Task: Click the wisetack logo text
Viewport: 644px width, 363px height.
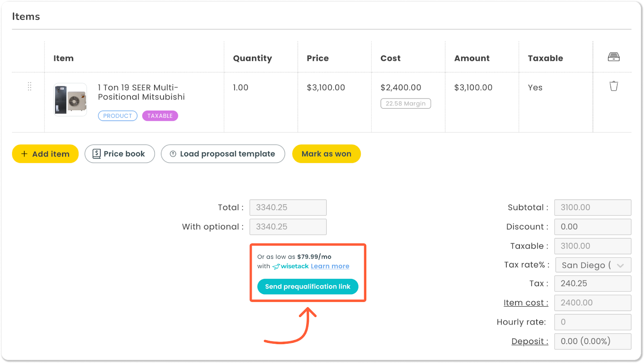Action: point(291,266)
